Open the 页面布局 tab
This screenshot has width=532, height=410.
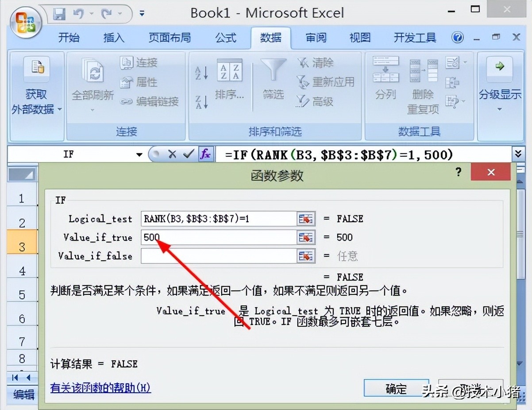coord(170,38)
